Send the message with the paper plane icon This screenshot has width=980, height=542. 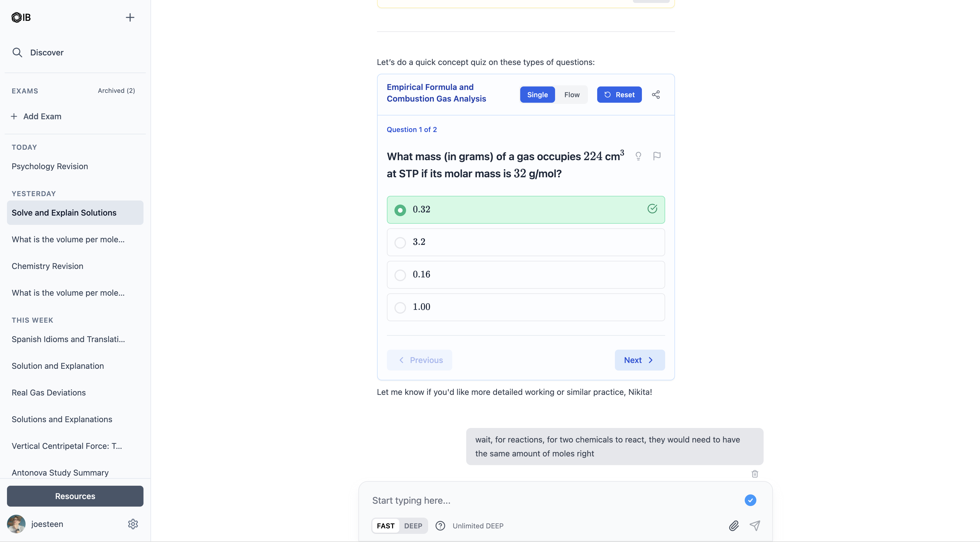[755, 526]
